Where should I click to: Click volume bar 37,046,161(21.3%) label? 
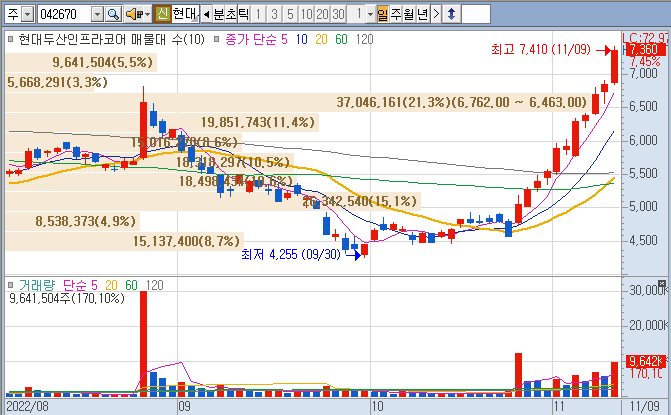pyautogui.click(x=461, y=102)
